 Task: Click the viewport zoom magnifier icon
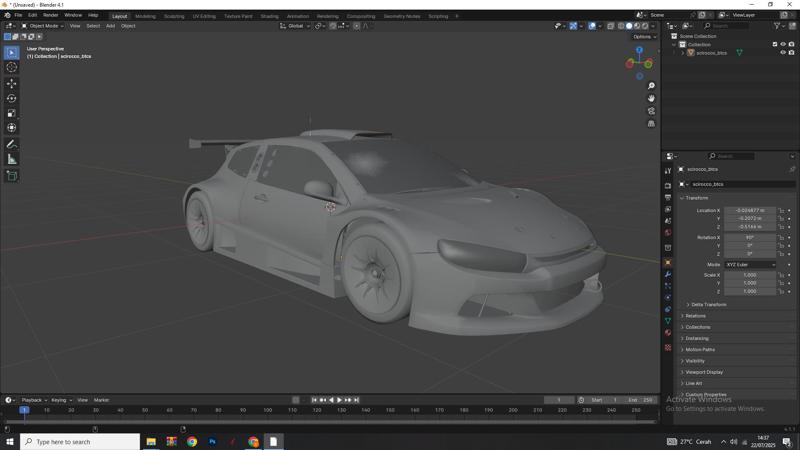(651, 86)
